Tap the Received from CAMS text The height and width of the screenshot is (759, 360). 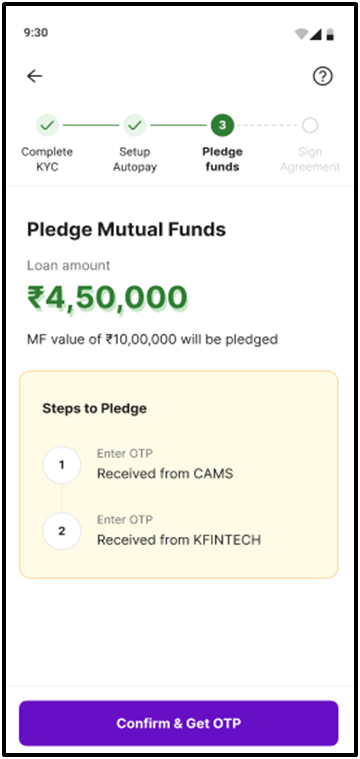[x=165, y=473]
